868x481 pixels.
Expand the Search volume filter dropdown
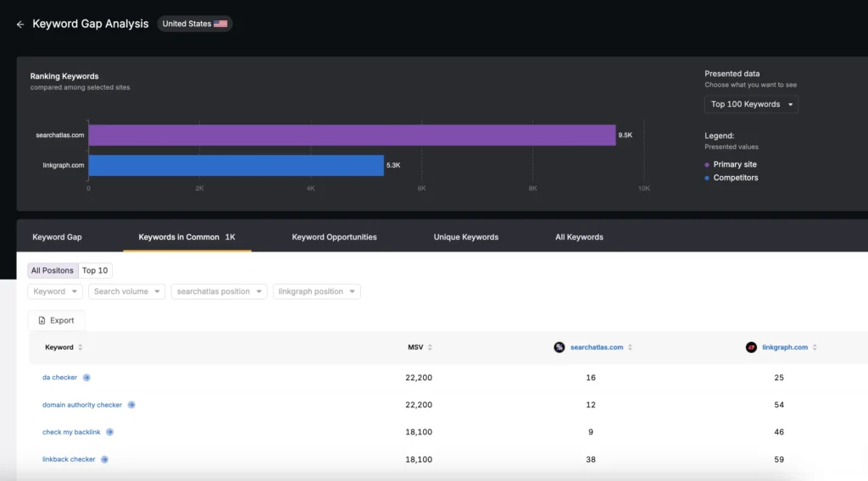[x=125, y=291]
